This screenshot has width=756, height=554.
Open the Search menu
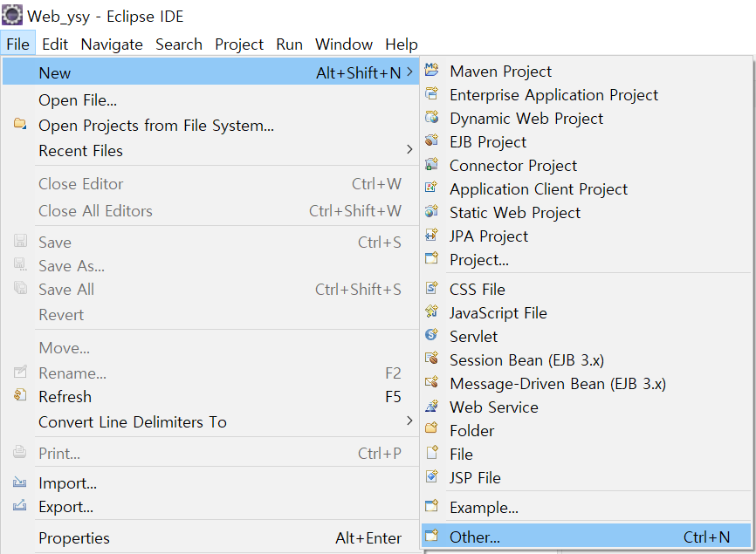[x=179, y=44]
